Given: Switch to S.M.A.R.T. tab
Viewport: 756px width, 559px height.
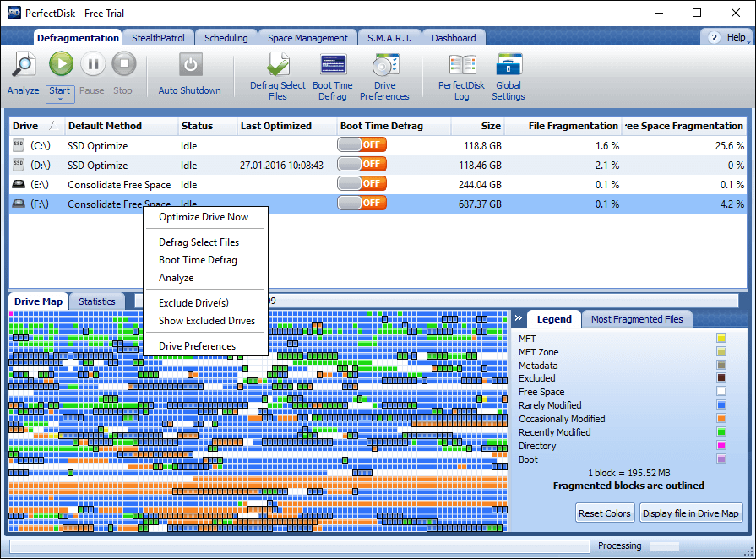Looking at the screenshot, I should (x=389, y=38).
